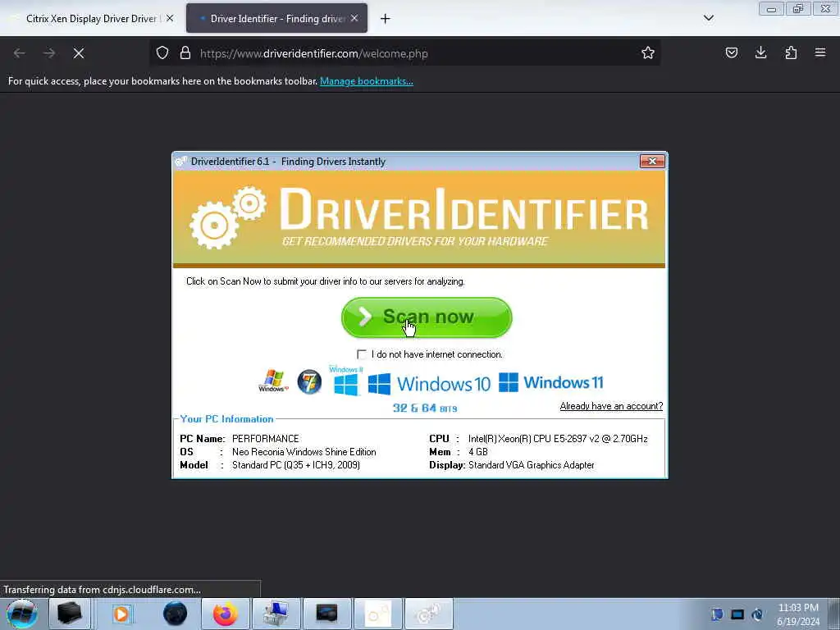
Task: Open the dark globe taskbar icon
Action: [176, 614]
